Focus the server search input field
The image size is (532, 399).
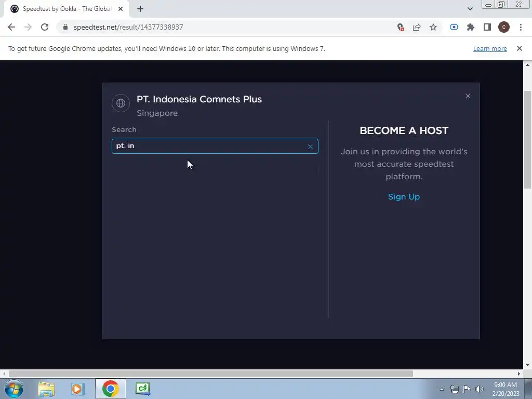215,146
